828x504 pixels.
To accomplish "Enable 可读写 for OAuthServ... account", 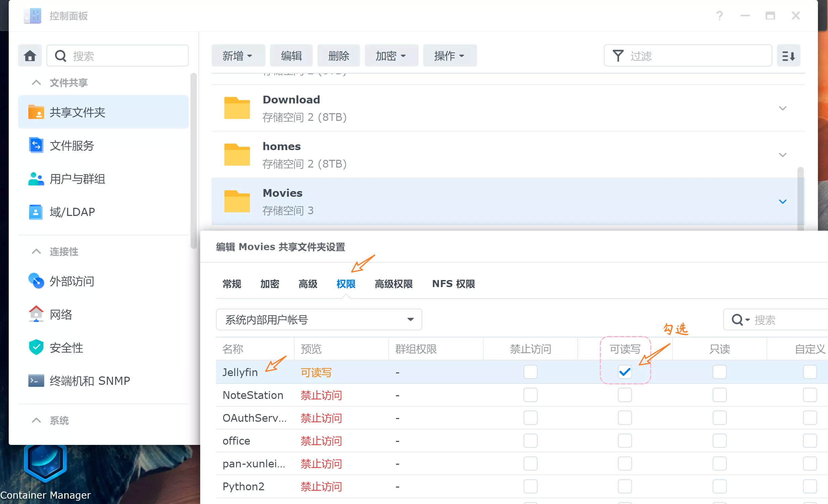I will tap(624, 418).
